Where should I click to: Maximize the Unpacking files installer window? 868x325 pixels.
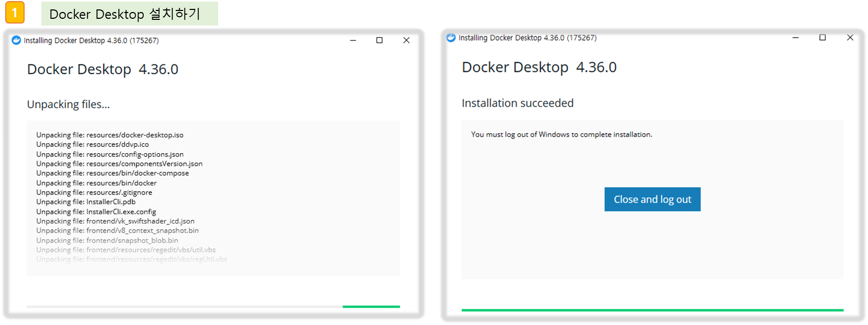point(379,40)
